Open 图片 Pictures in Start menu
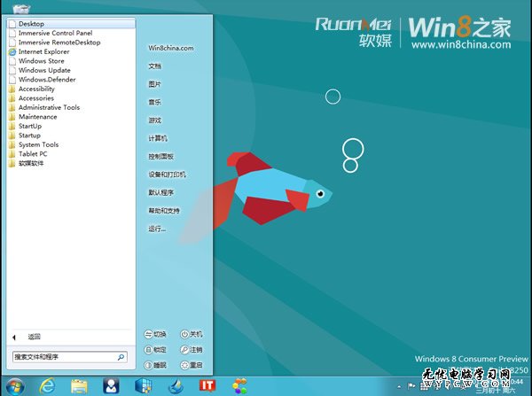 [x=154, y=84]
